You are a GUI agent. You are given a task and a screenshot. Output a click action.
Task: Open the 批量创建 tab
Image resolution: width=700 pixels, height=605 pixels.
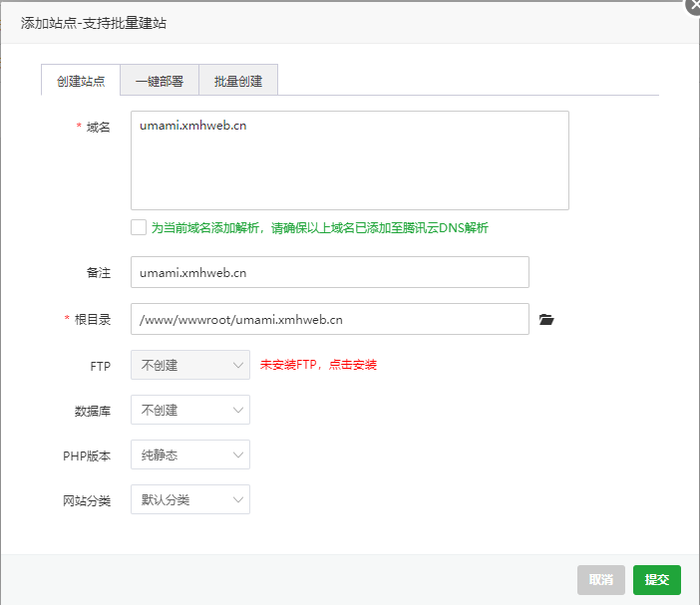[238, 81]
